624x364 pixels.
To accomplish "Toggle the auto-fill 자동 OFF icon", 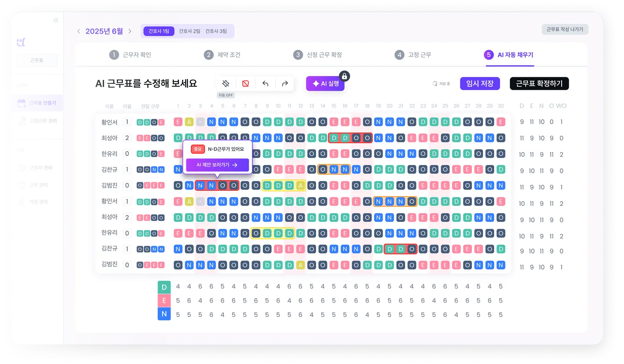I will [226, 84].
